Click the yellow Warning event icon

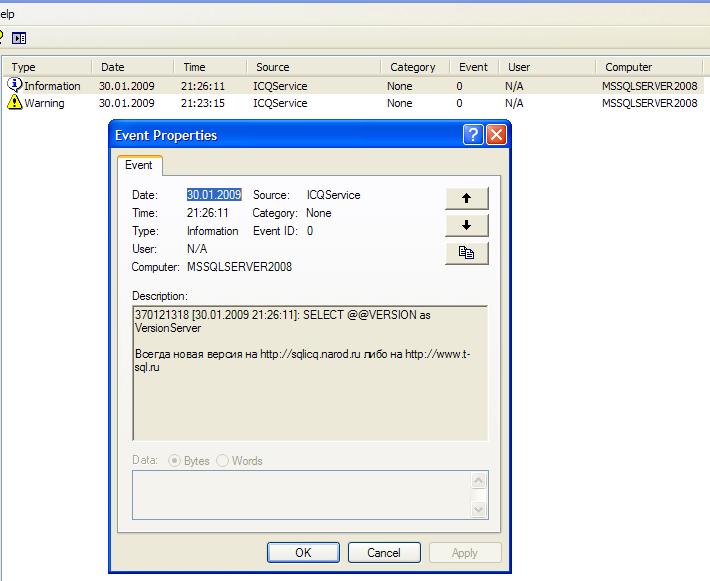pyautogui.click(x=14, y=102)
